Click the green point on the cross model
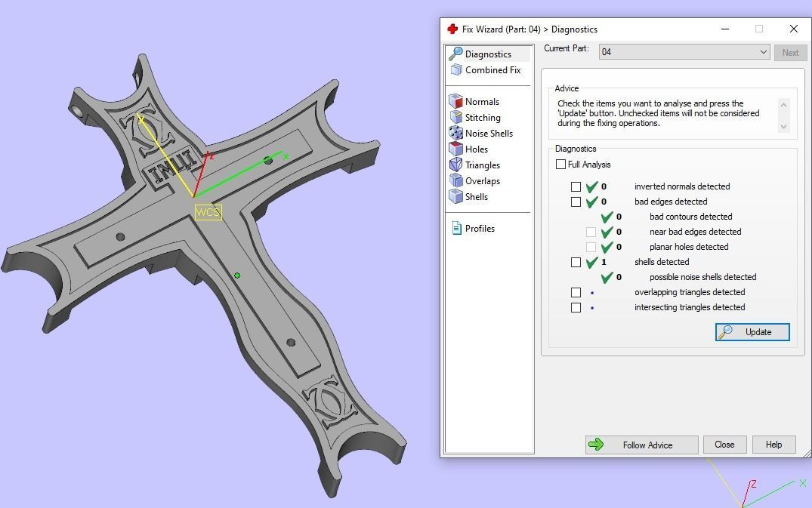812x508 pixels. pyautogui.click(x=237, y=276)
